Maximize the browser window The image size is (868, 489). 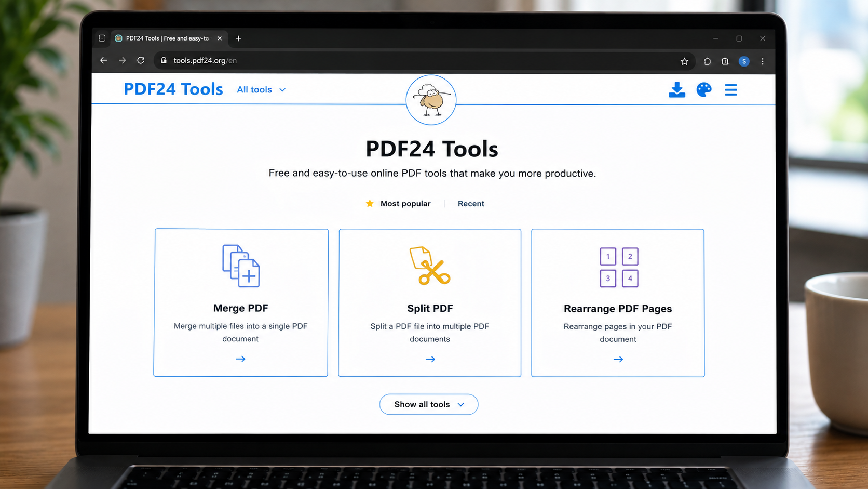pos(739,38)
